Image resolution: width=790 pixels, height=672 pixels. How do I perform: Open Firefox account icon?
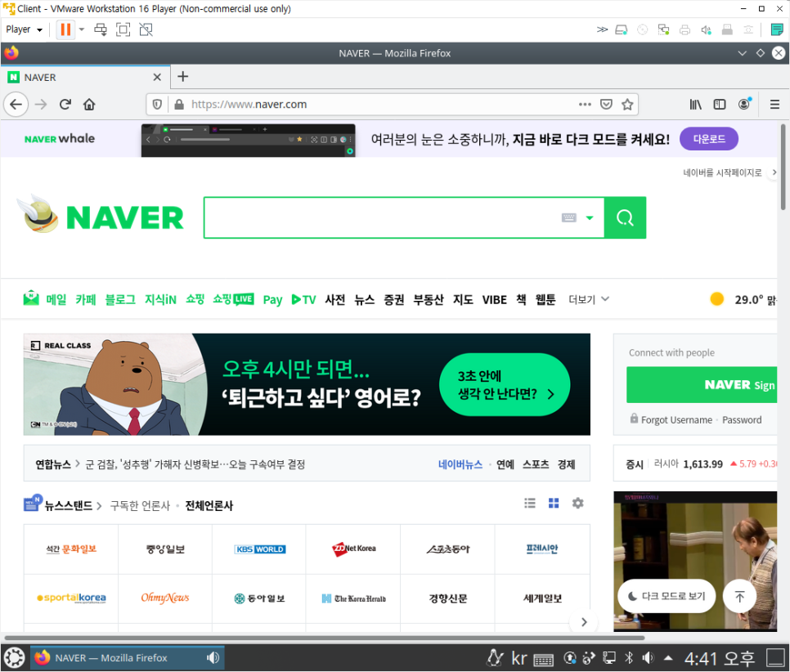pyautogui.click(x=744, y=105)
